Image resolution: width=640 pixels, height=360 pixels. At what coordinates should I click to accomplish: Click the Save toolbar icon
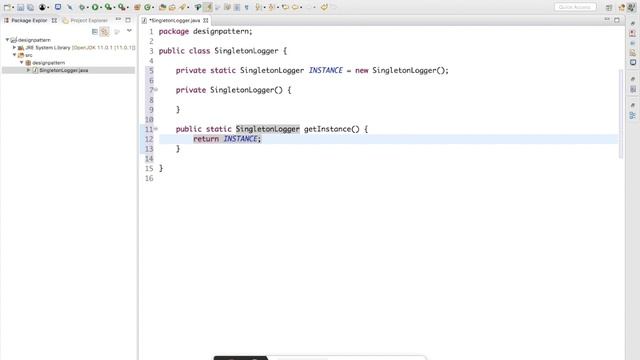[20, 7]
